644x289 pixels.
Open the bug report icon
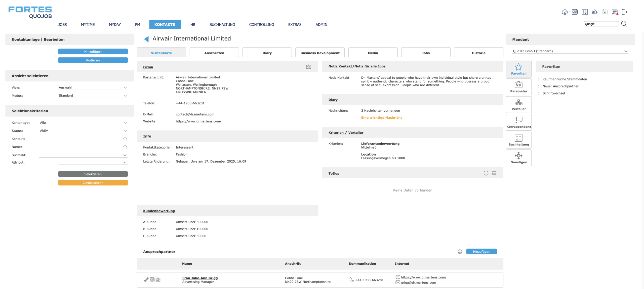click(x=595, y=12)
